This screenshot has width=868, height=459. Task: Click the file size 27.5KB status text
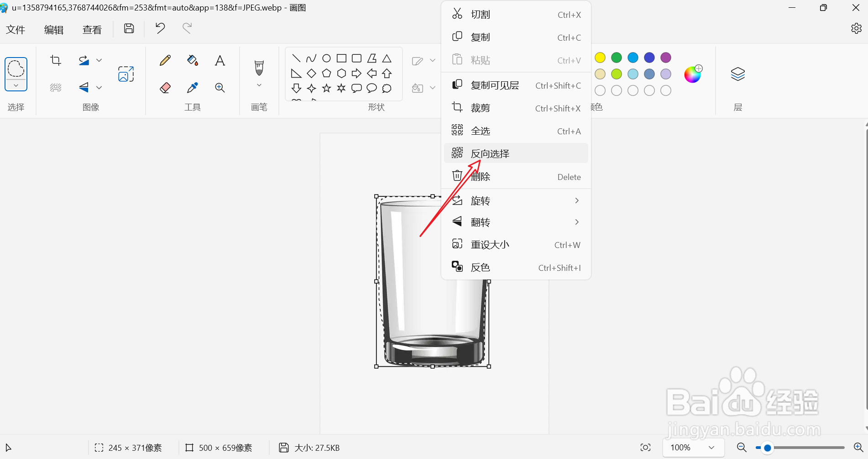[317, 448]
